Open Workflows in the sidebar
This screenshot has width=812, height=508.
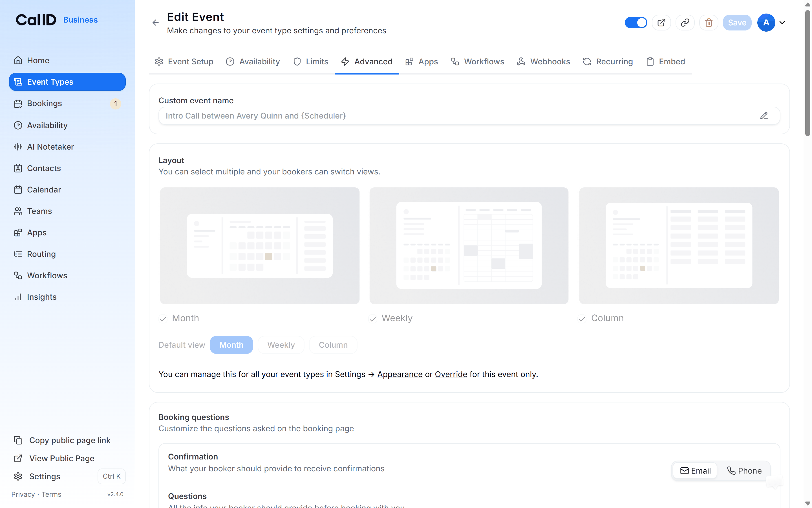pos(67,275)
